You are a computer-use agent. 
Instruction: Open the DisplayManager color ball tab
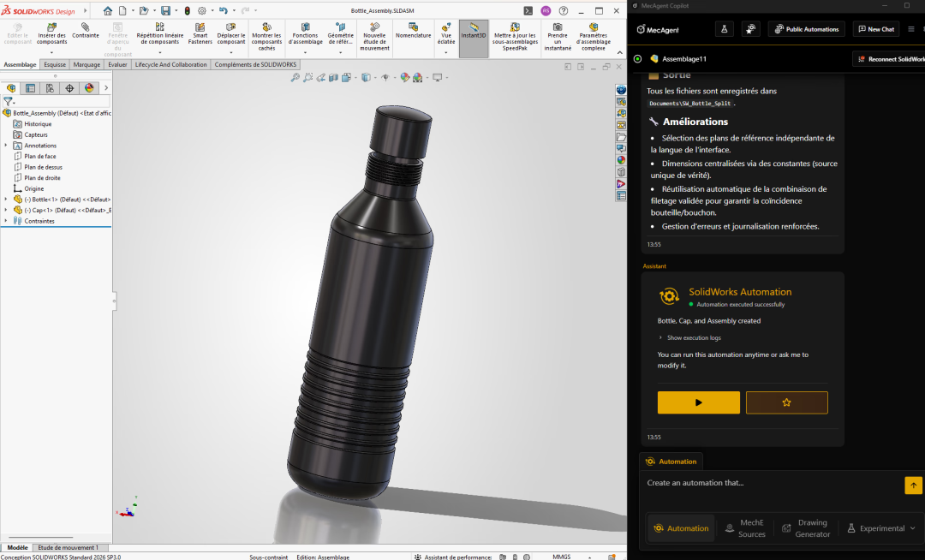(x=88, y=88)
